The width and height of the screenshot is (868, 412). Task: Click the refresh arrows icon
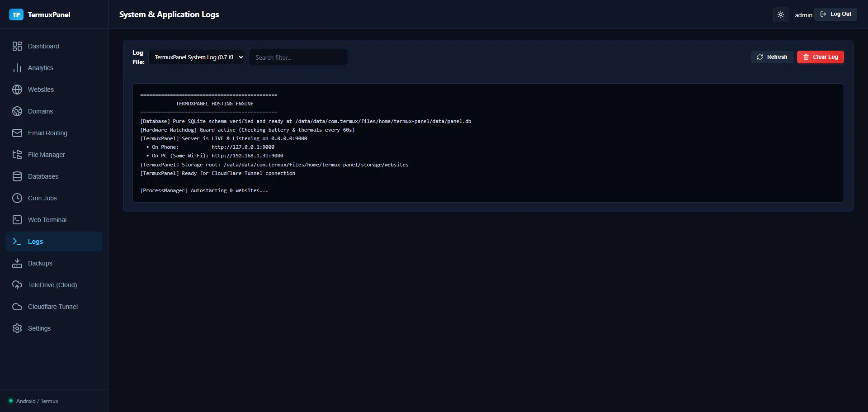click(760, 57)
